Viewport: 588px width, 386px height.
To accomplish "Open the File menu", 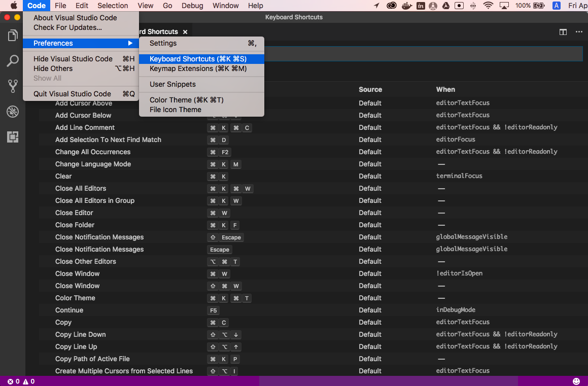I will (60, 5).
